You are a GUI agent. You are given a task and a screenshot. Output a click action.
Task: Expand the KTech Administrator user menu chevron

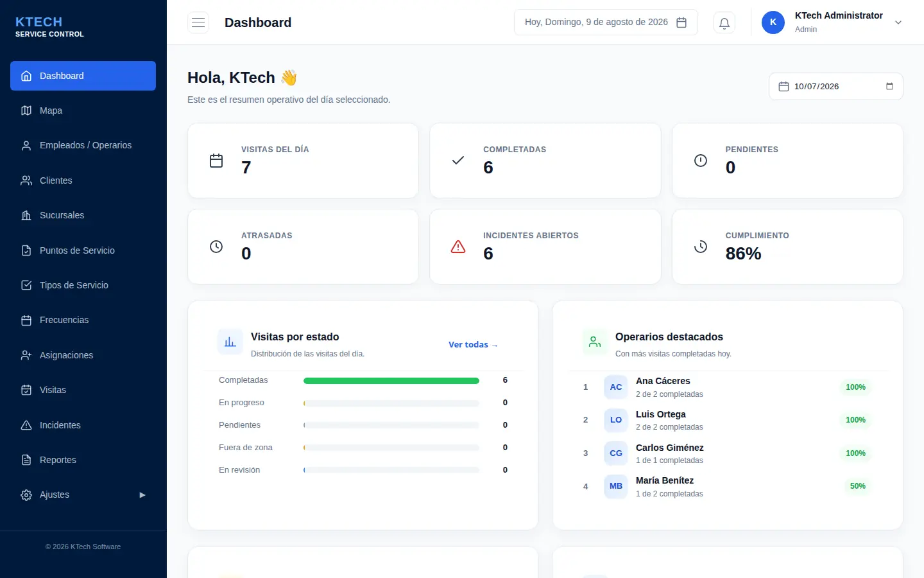[x=898, y=22]
